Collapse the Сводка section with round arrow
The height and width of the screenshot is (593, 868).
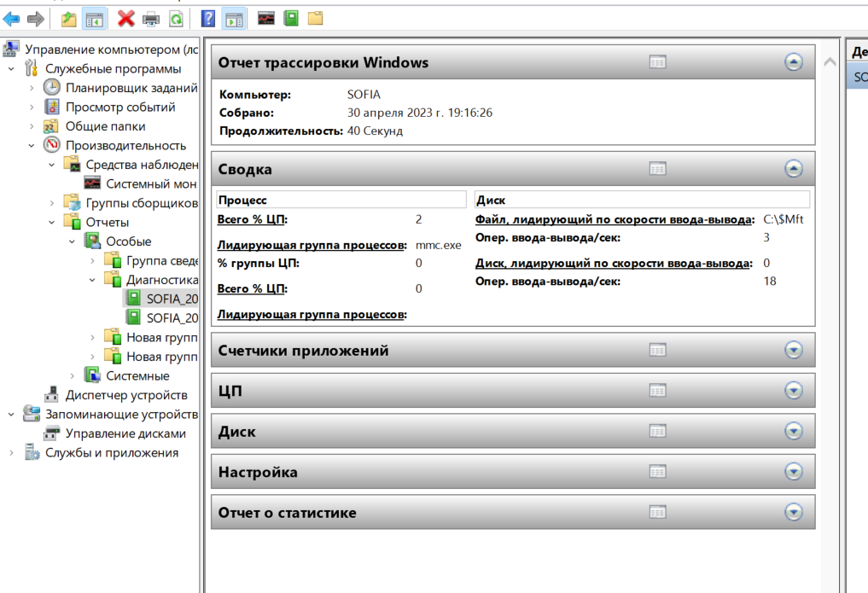coord(794,169)
